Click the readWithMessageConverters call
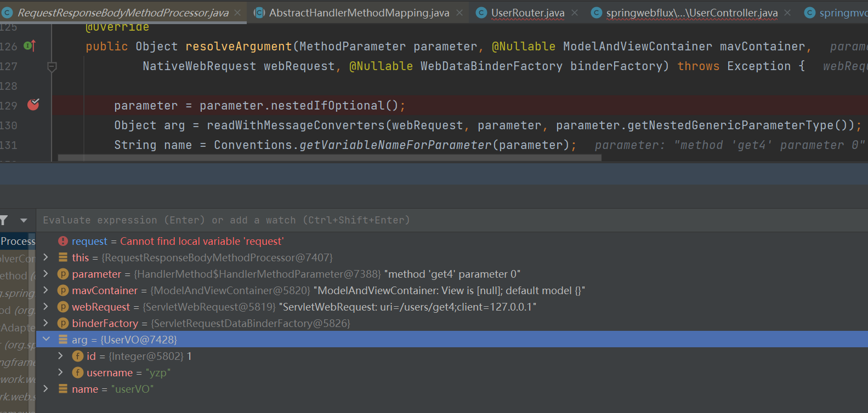 point(296,125)
